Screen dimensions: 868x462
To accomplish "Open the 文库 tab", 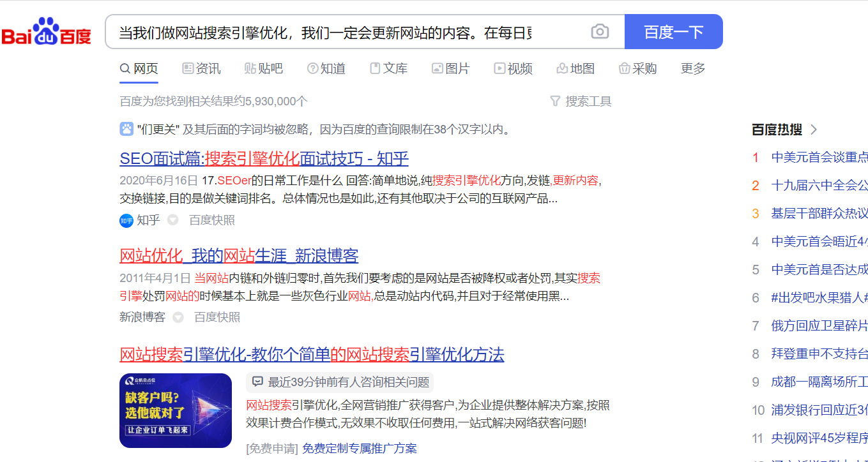I will [388, 68].
